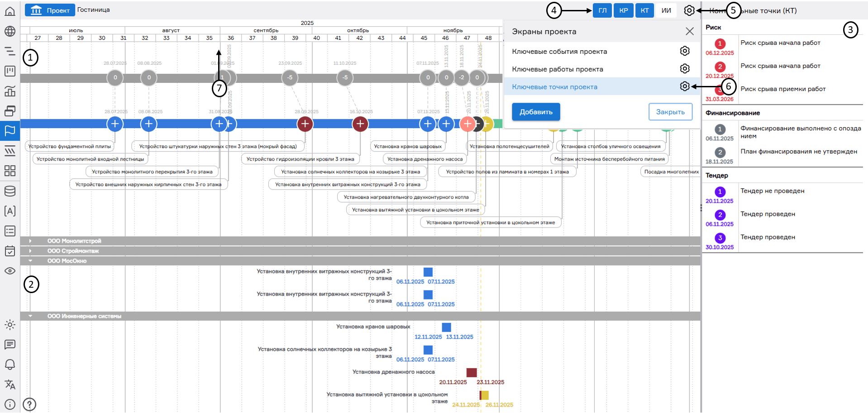The height and width of the screenshot is (413, 868).
Task: Click the Проект button
Action: [50, 10]
